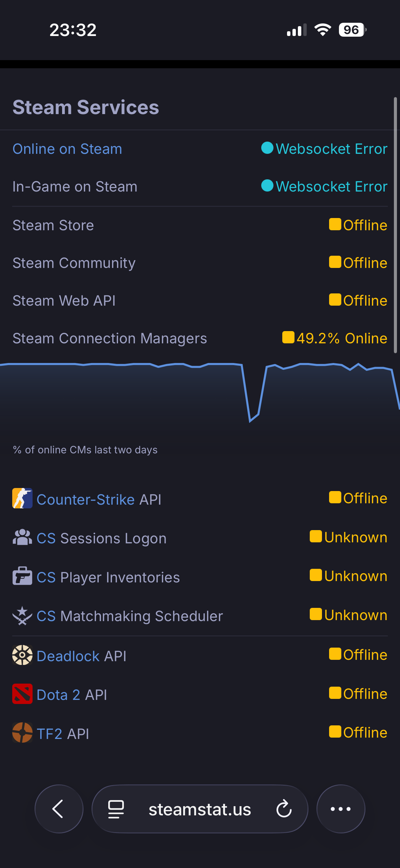Open the Online on Steam link
Screen dimensions: 400x868
tap(67, 149)
